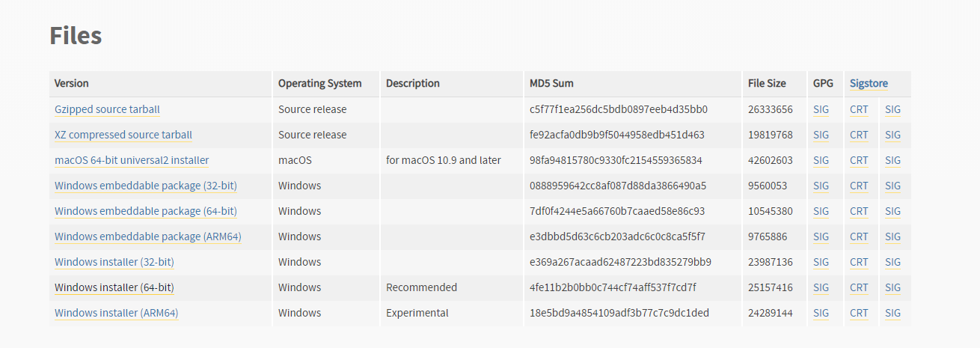Click Sigstore SIG for Windows installer (64-bit)

(x=892, y=287)
